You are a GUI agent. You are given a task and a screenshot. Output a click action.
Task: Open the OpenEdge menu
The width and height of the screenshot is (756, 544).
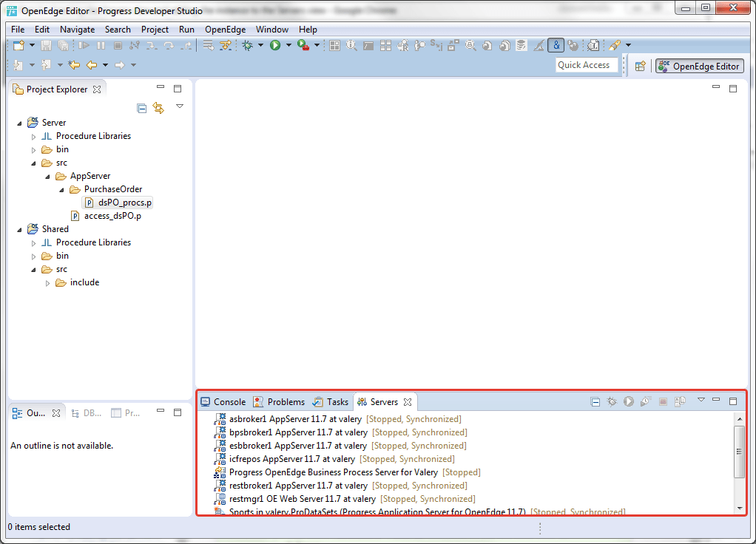coord(225,30)
